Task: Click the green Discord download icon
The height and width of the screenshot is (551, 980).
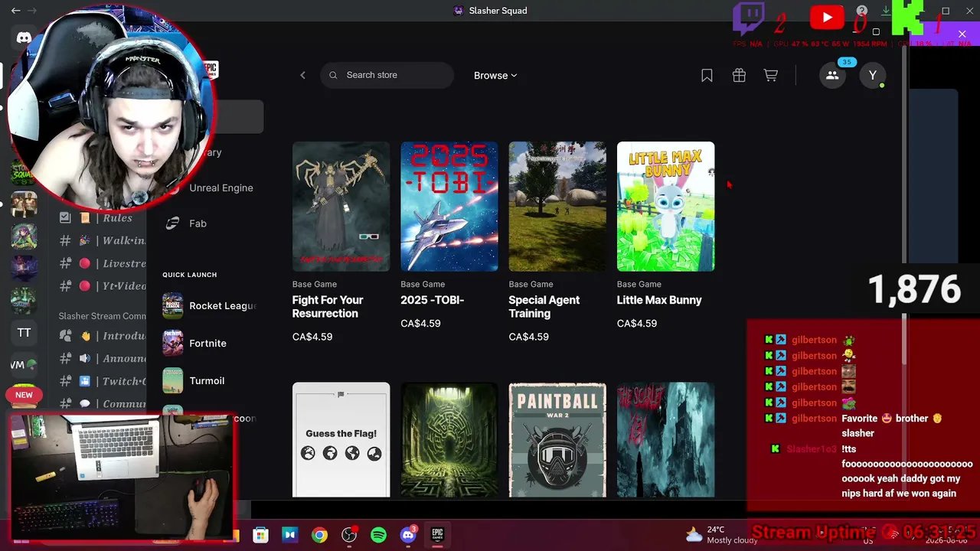Action: (886, 11)
